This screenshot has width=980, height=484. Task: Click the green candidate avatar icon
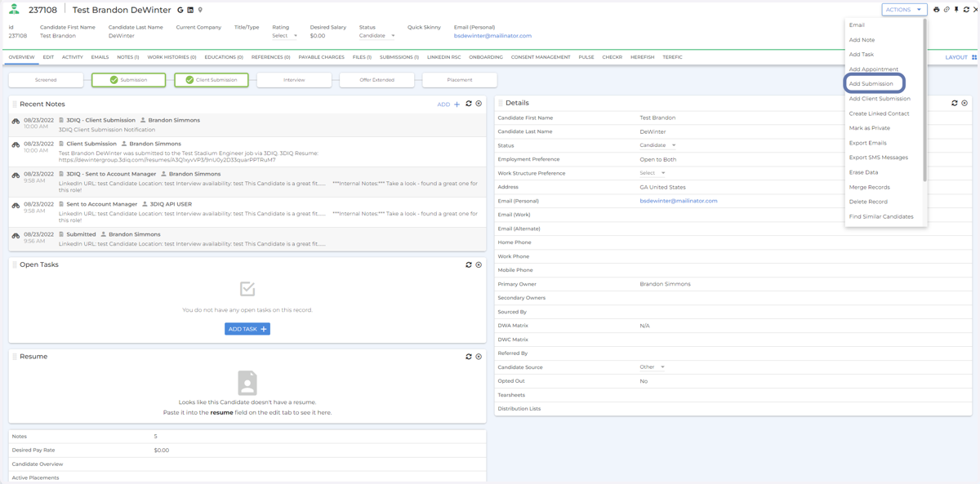(x=14, y=10)
